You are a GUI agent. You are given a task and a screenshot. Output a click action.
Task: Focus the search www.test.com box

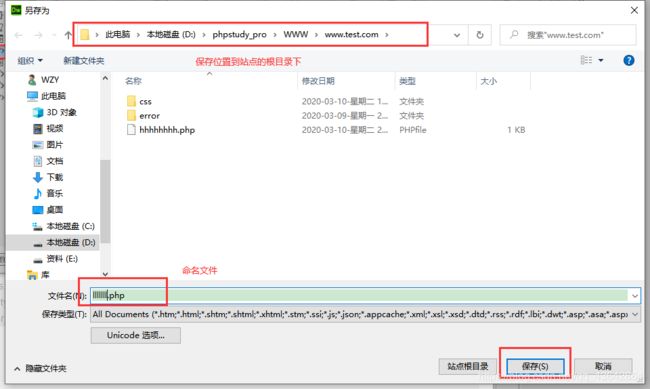[568, 35]
